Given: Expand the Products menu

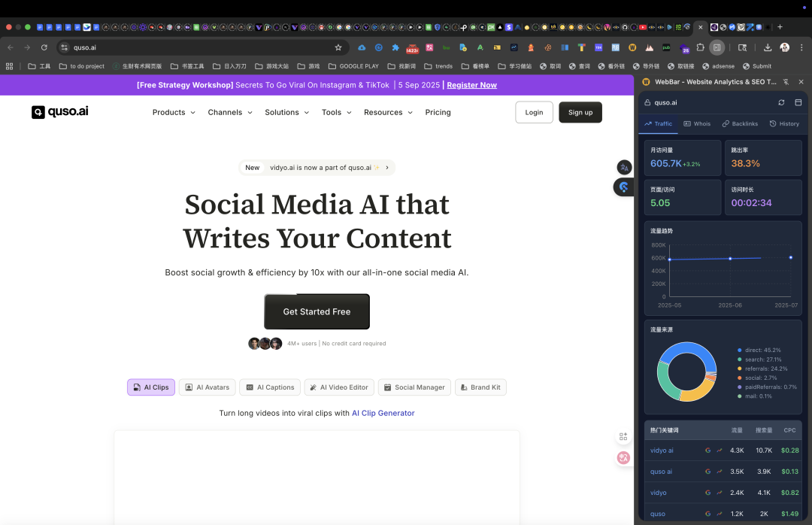Looking at the screenshot, I should [x=174, y=113].
